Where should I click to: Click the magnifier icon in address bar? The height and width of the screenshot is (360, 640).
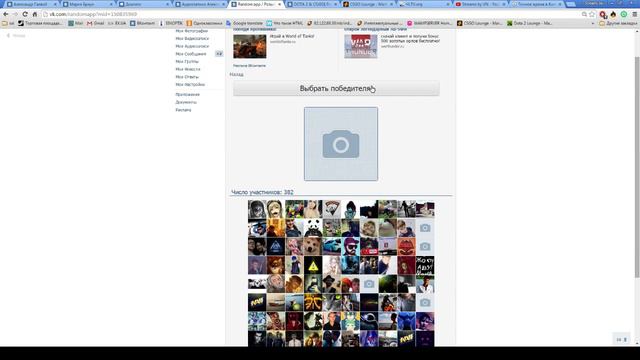pos(584,14)
